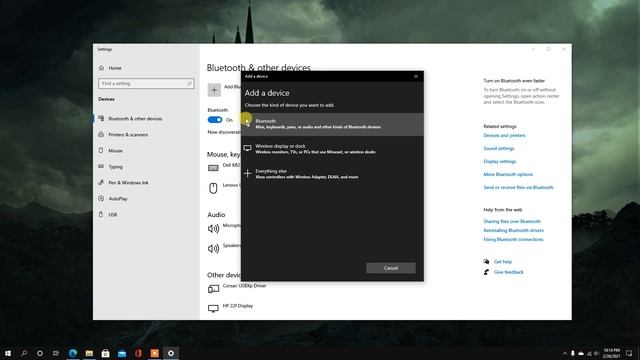Image resolution: width=640 pixels, height=360 pixels.
Task: Open Microsoft Store from the taskbar
Action: (x=105, y=353)
